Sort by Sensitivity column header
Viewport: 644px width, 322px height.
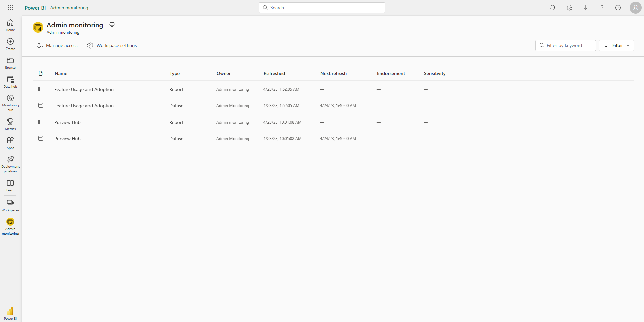(435, 73)
